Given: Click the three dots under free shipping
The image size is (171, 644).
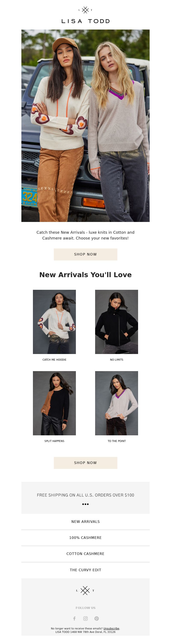Looking at the screenshot, I should (85, 504).
